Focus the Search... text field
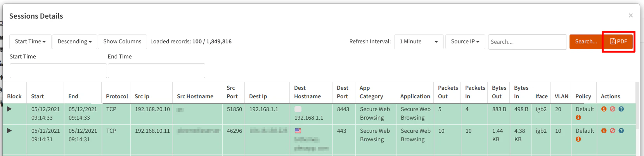The width and height of the screenshot is (644, 156). click(x=527, y=42)
